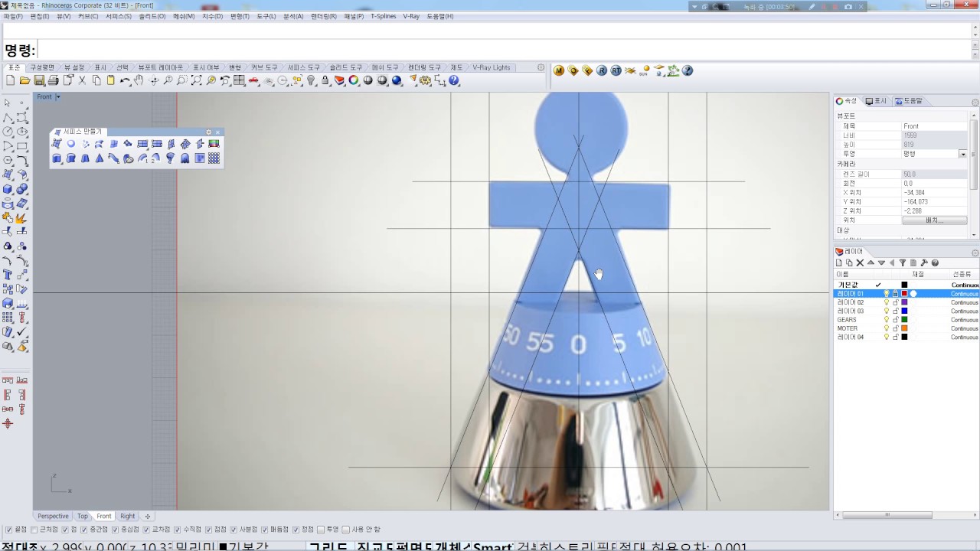Click the 배치... button in properties
The height and width of the screenshot is (551, 980).
point(934,220)
